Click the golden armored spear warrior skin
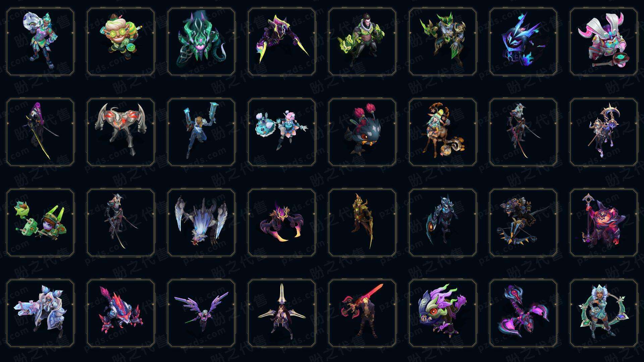The height and width of the screenshot is (362, 644). [362, 223]
